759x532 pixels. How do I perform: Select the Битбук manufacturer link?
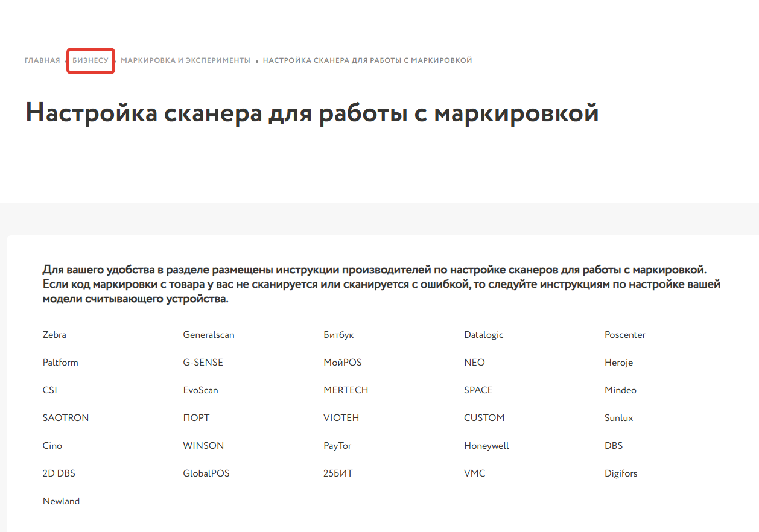click(338, 335)
